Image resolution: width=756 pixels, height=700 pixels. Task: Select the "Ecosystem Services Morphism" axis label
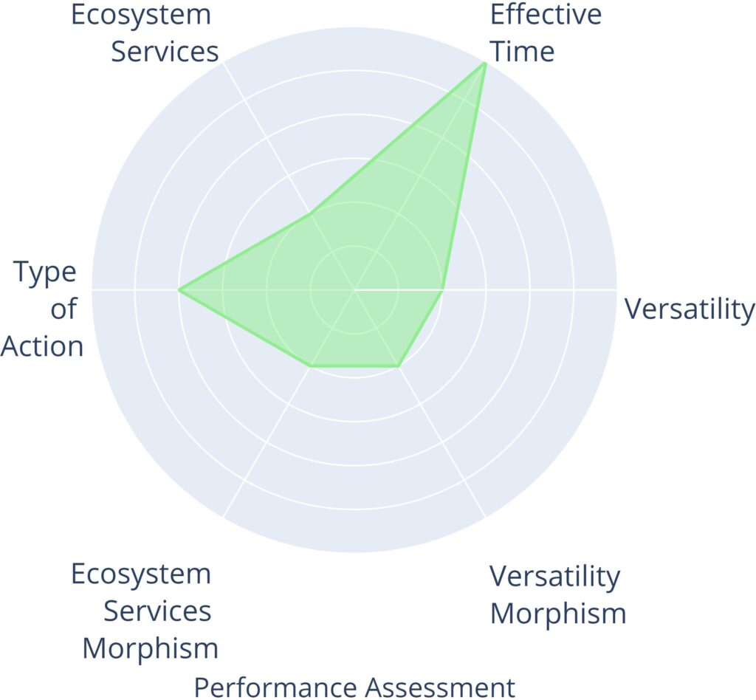pyautogui.click(x=145, y=611)
